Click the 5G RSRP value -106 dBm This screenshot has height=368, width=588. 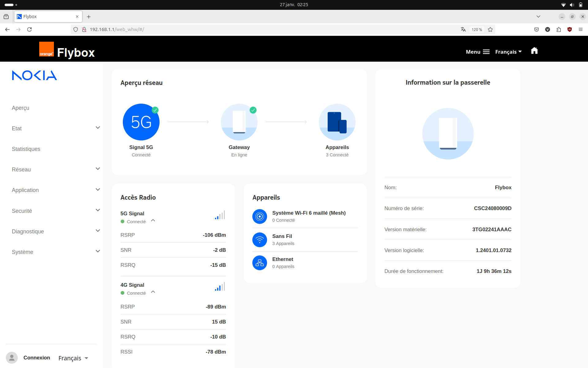click(214, 235)
